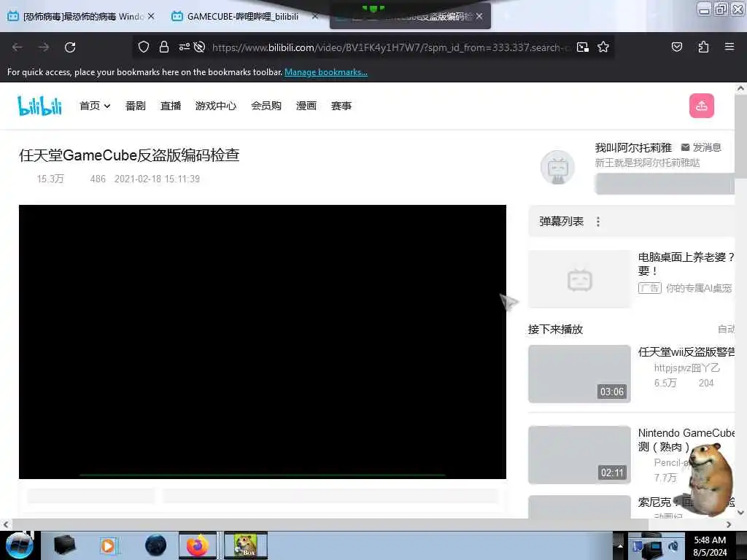
Task: Click the hamster Box taskbar icon
Action: point(246,545)
